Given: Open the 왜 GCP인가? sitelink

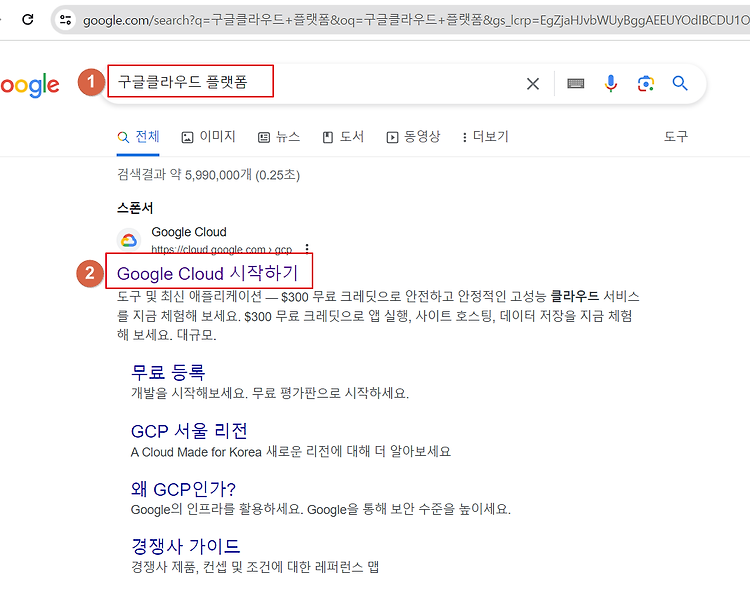Looking at the screenshot, I should tap(183, 489).
